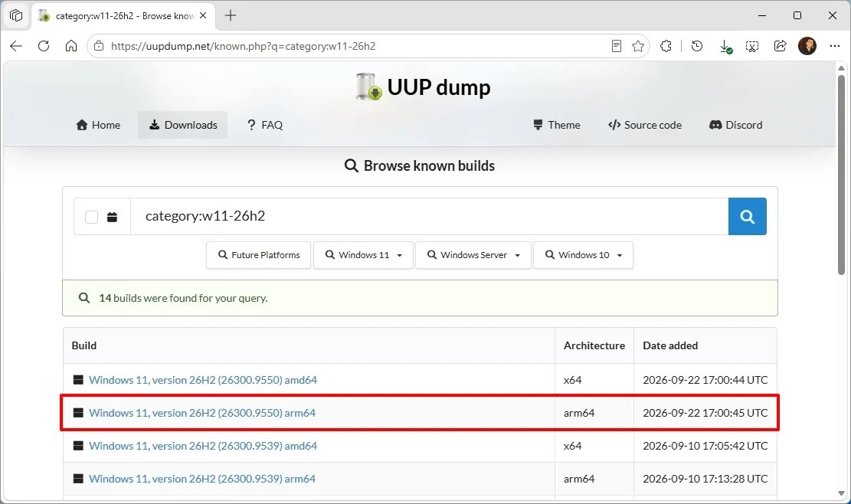Expand the Windows Server dropdown
851x504 pixels.
pyautogui.click(x=473, y=255)
